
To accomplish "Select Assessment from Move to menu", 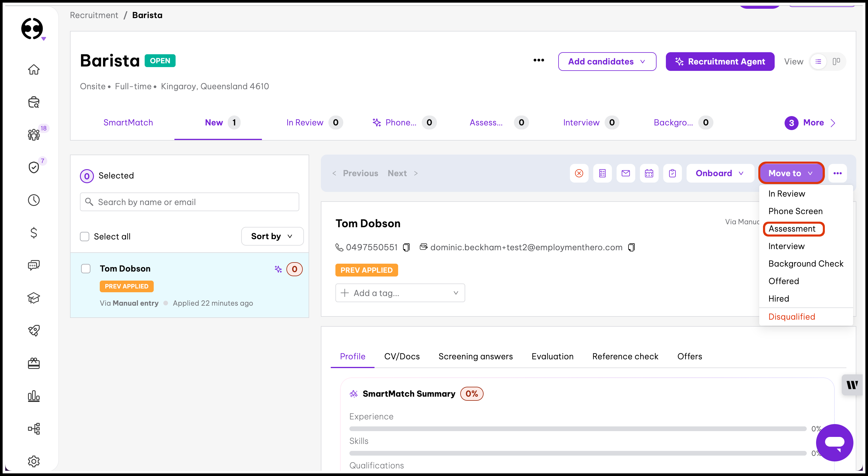I will point(792,229).
